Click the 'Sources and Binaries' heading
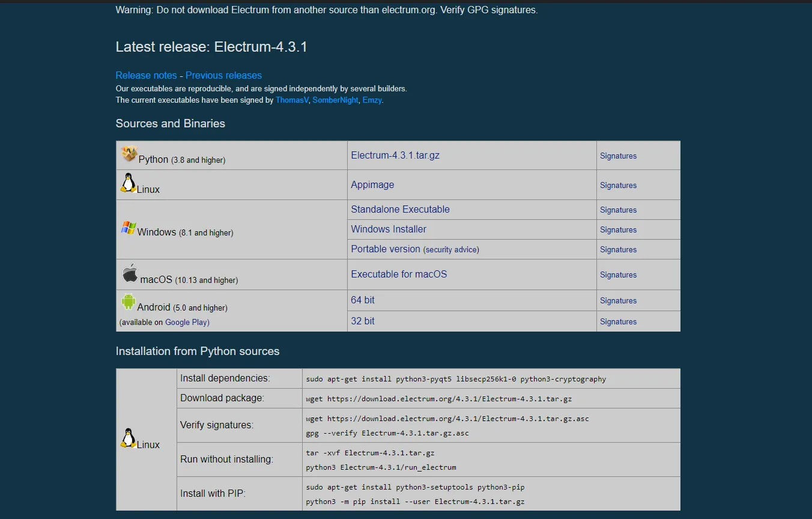This screenshot has width=812, height=519. [x=171, y=124]
